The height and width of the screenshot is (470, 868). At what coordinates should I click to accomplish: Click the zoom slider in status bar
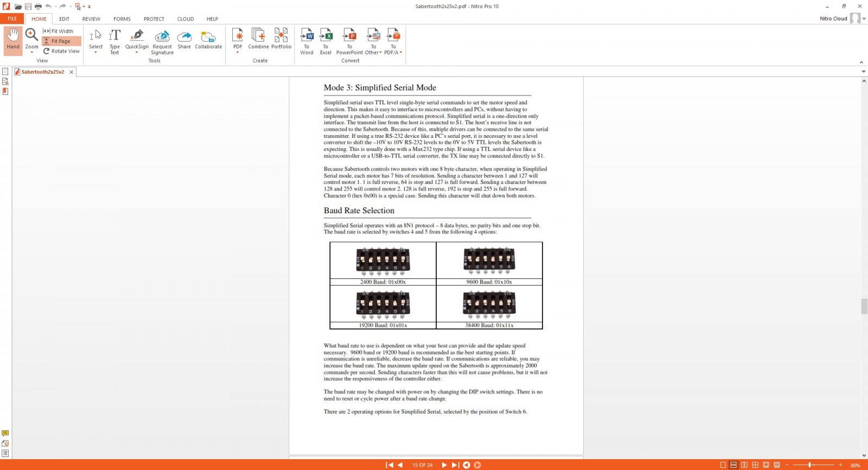810,465
